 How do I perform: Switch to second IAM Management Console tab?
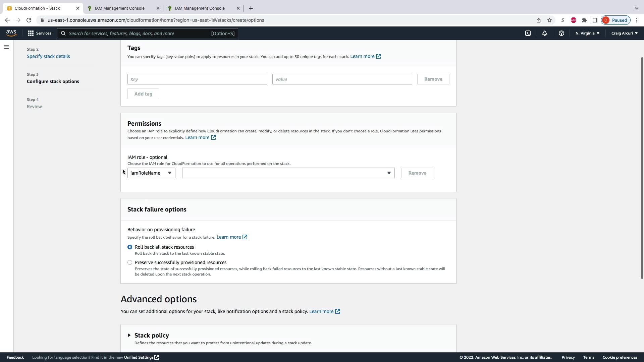tap(200, 8)
